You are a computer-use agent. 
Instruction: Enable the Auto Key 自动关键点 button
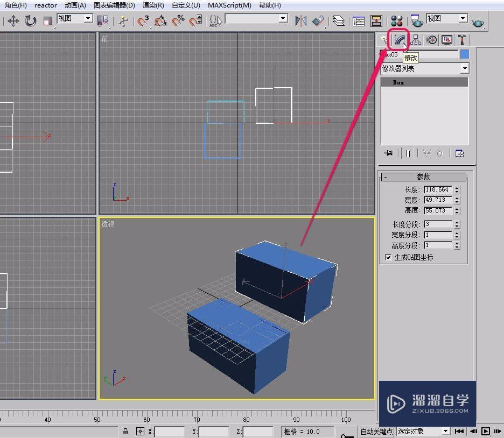point(376,431)
